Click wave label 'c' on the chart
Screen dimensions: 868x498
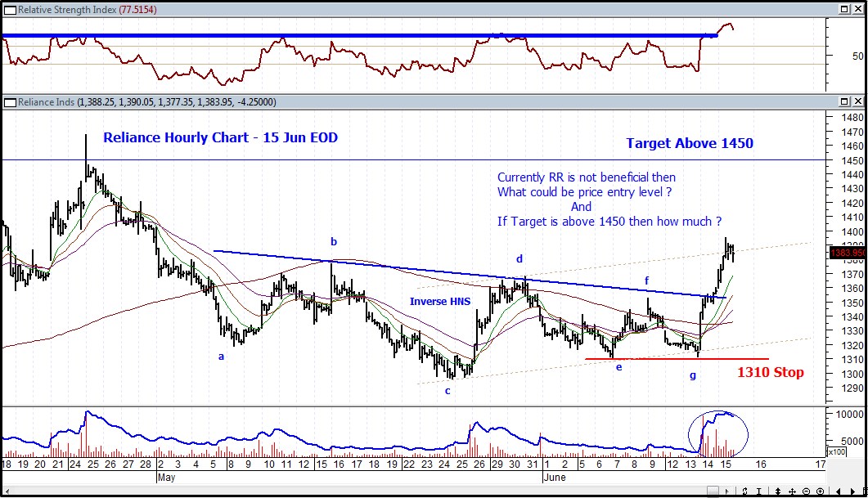tap(447, 391)
